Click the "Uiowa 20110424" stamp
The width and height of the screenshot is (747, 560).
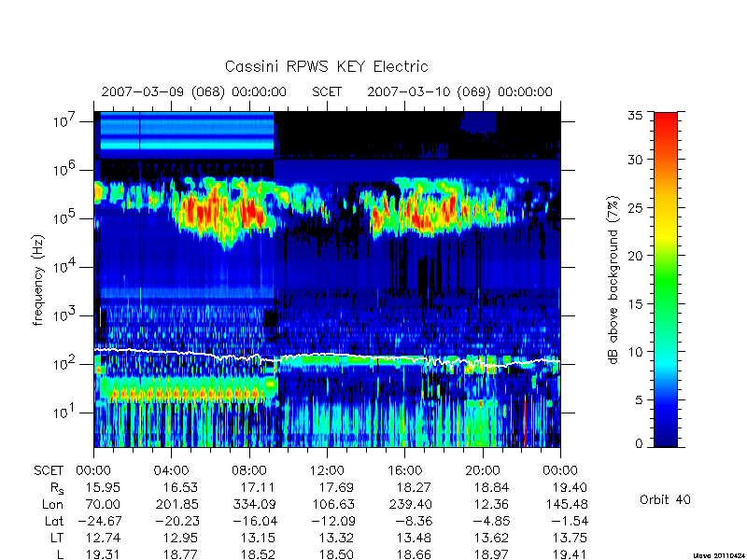click(x=719, y=555)
